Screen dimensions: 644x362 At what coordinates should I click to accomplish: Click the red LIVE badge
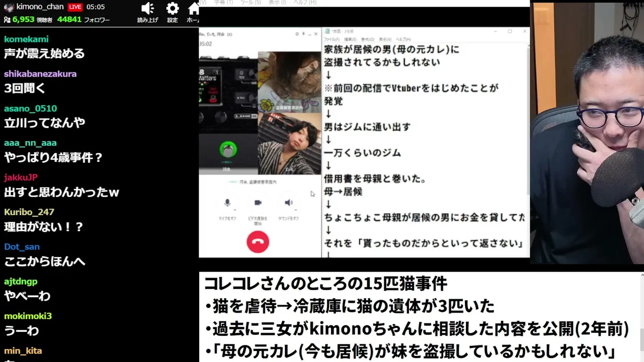click(x=75, y=7)
